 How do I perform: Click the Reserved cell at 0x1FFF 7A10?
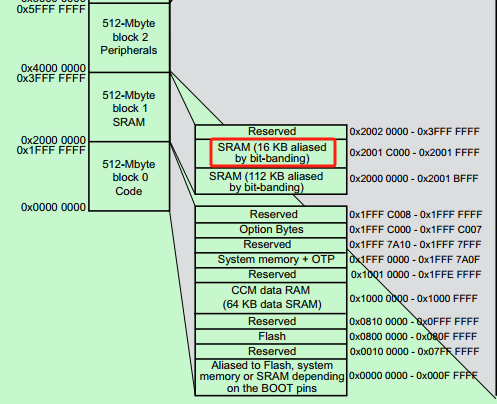coord(271,245)
